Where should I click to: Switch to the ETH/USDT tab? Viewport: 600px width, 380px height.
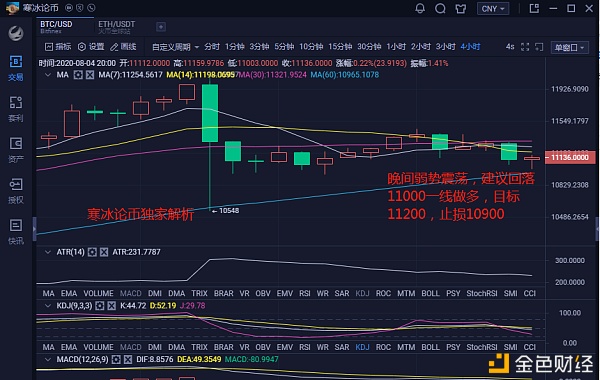coord(116,27)
